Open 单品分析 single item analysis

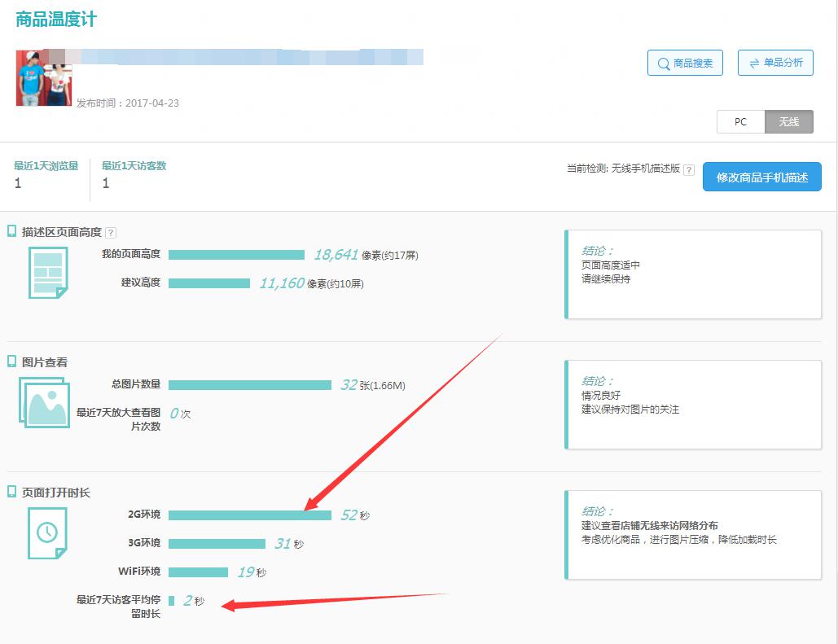[775, 63]
